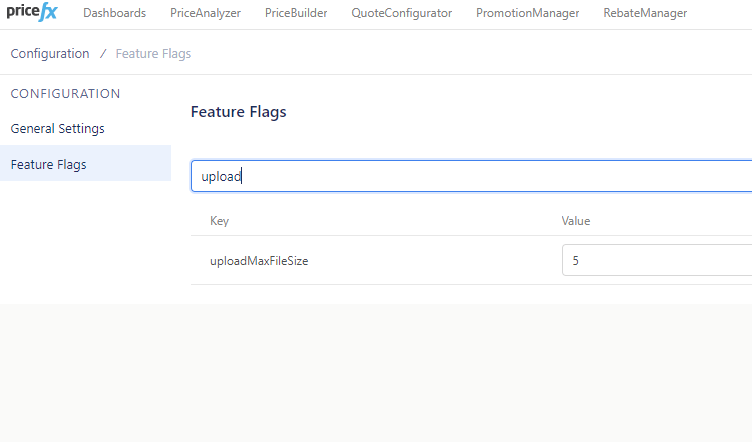
Task: Select Feature Flags in the sidebar
Action: (x=48, y=164)
